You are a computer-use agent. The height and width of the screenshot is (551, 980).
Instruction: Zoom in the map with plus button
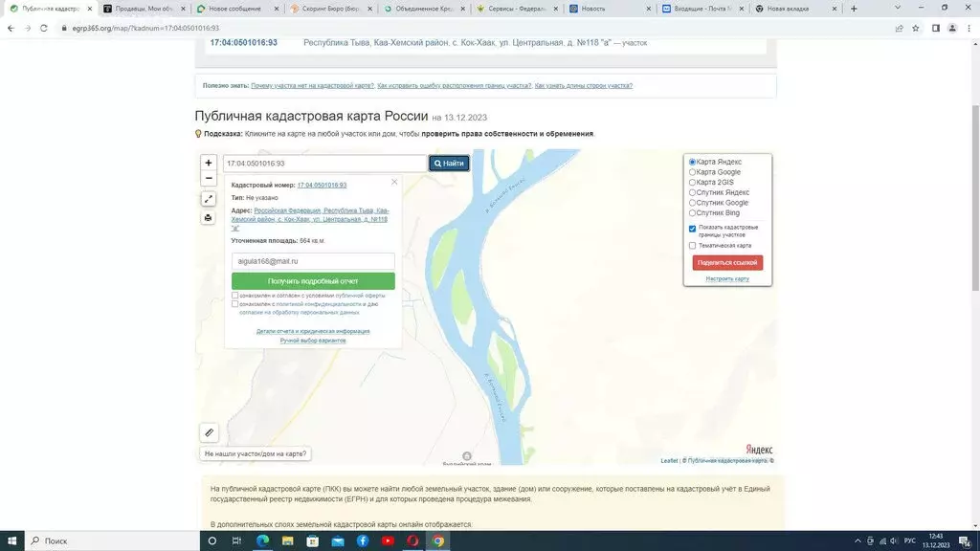coord(208,163)
